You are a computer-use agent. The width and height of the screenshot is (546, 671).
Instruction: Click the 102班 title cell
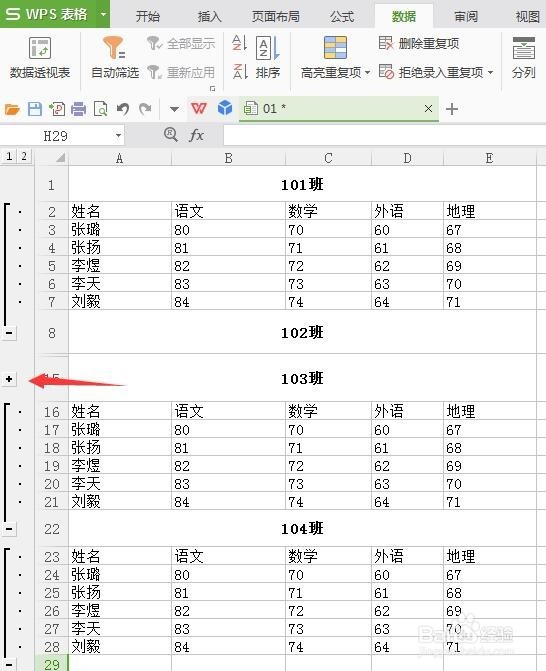302,333
